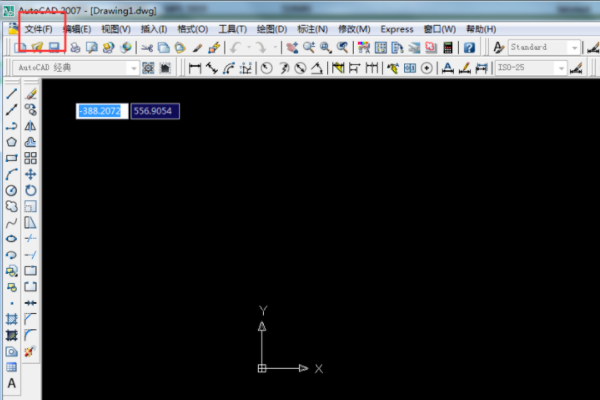Select the Fillet tool
This screenshot has width=600, height=400.
click(31, 335)
